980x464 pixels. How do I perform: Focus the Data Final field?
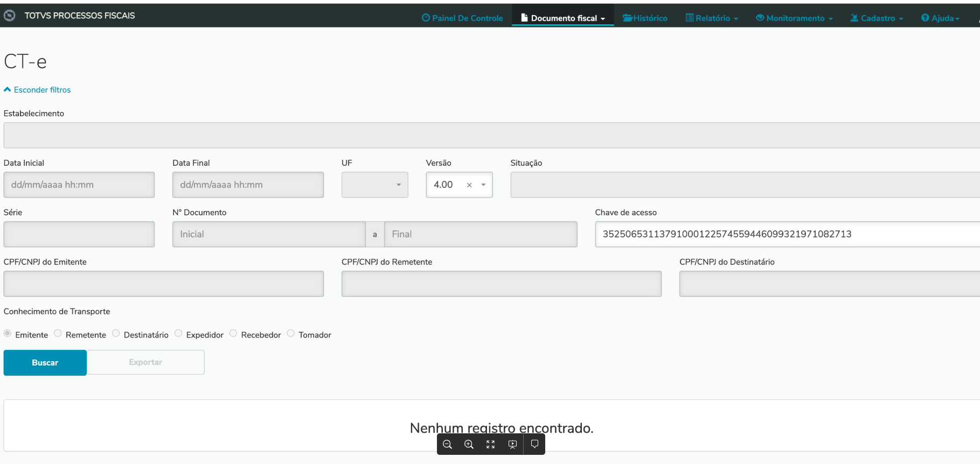point(248,185)
